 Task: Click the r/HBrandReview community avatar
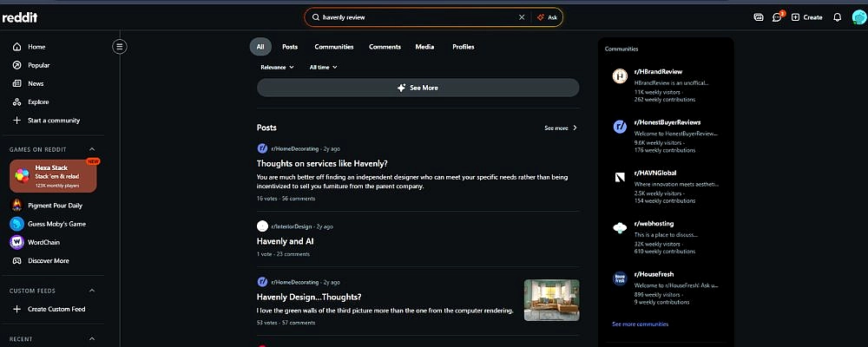coord(620,75)
